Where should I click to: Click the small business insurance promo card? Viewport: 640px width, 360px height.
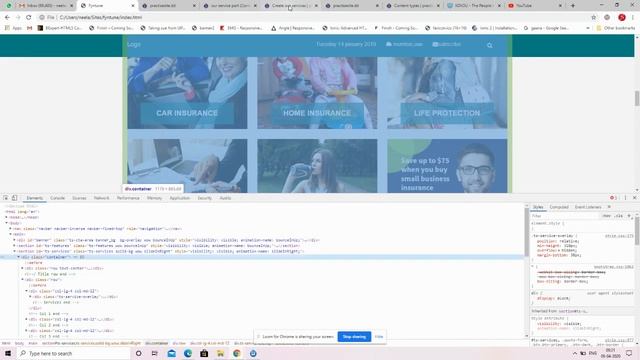(447, 166)
